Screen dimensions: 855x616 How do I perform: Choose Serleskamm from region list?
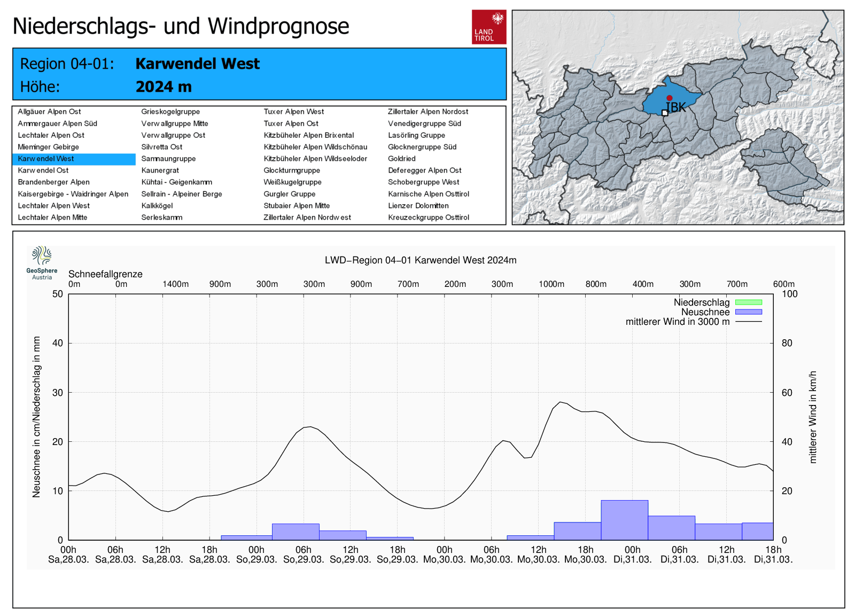(x=161, y=217)
